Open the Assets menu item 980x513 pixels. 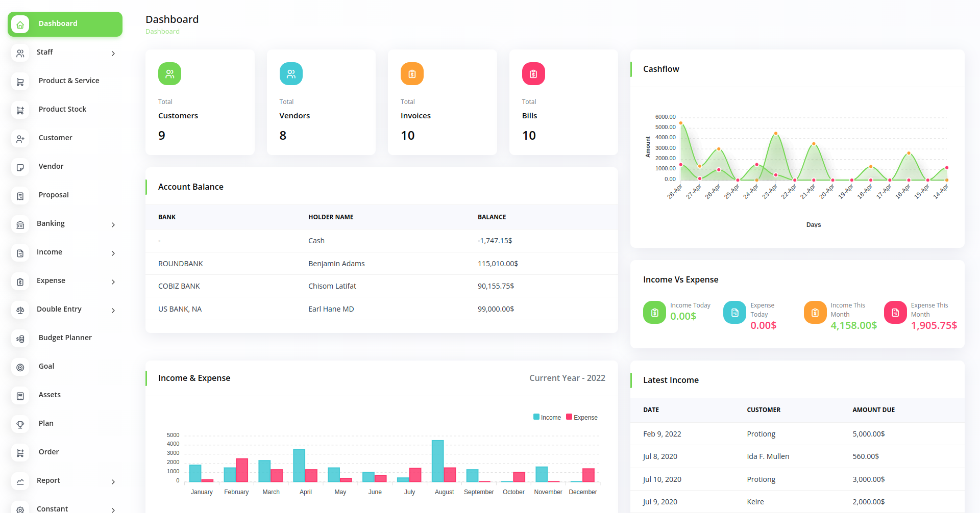[50, 395]
